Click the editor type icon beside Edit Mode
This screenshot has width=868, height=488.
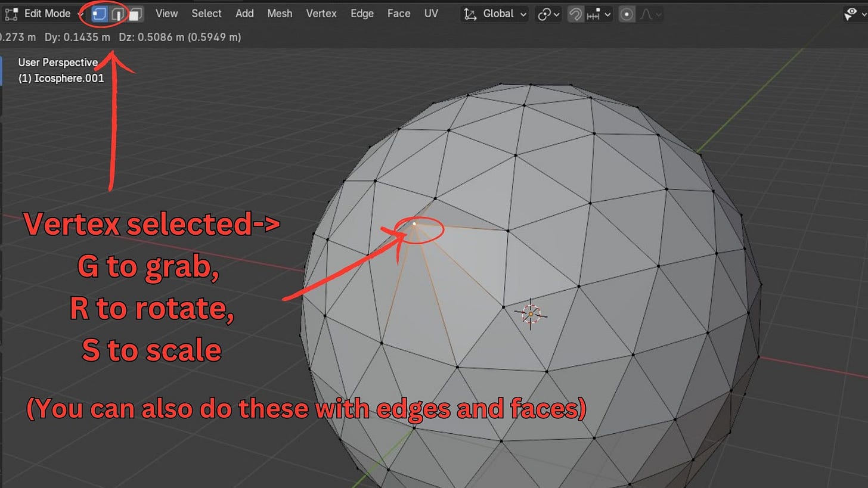tap(11, 14)
